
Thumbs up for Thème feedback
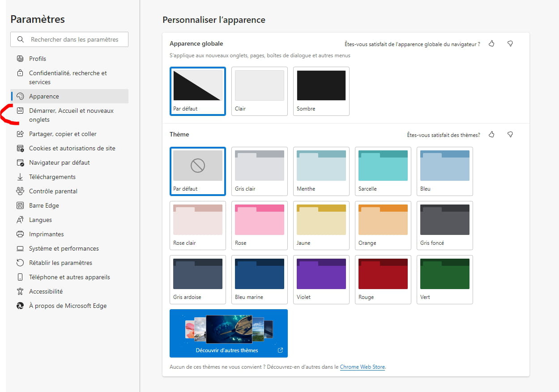(491, 134)
